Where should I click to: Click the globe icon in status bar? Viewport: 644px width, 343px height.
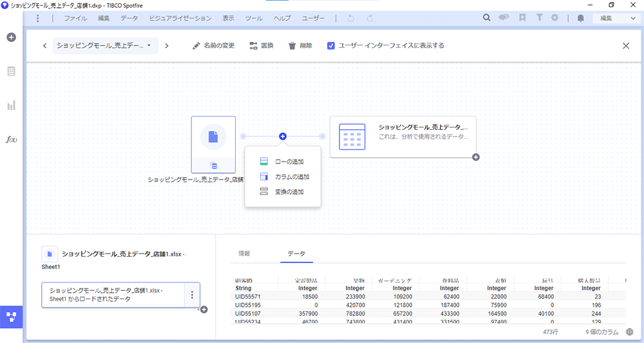630,332
